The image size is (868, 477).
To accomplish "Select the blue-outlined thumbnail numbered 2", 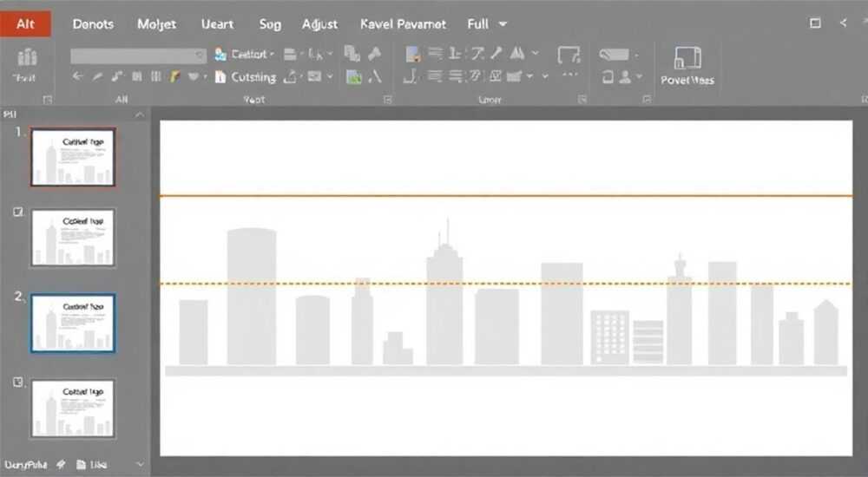I will [73, 323].
